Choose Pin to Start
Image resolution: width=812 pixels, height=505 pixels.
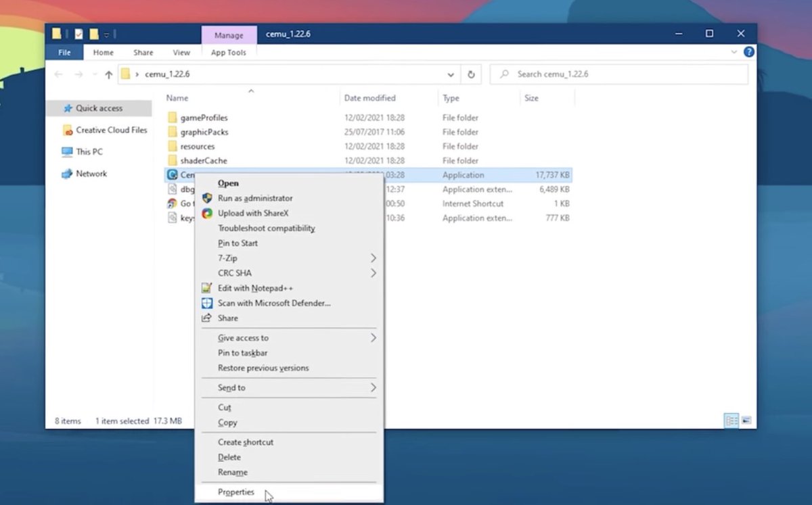pyautogui.click(x=238, y=243)
